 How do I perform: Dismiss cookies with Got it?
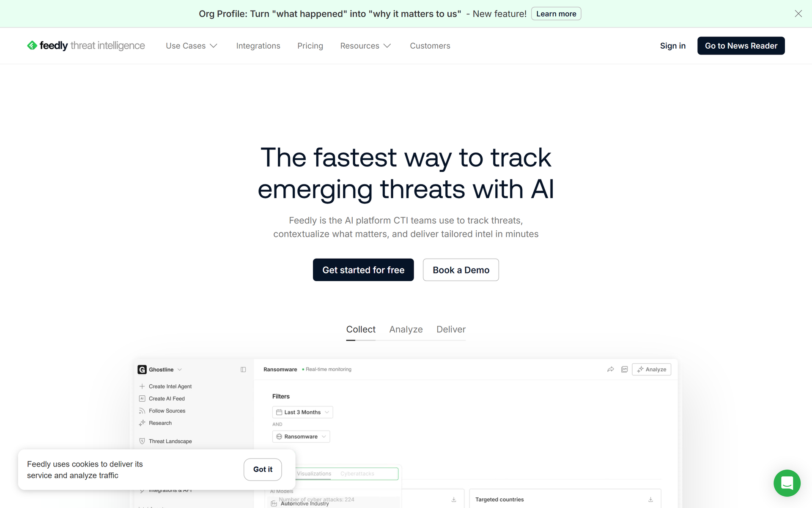click(263, 469)
